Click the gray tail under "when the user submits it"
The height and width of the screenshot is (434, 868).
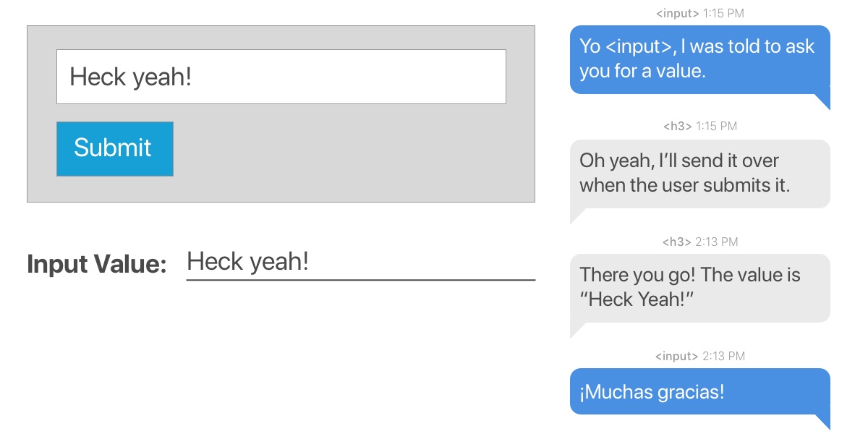576,216
